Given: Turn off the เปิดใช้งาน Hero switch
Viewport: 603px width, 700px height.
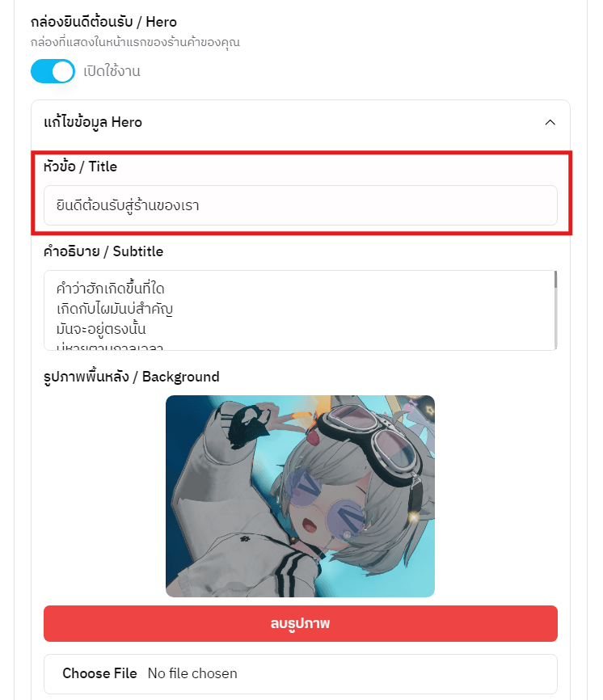Looking at the screenshot, I should pyautogui.click(x=53, y=71).
